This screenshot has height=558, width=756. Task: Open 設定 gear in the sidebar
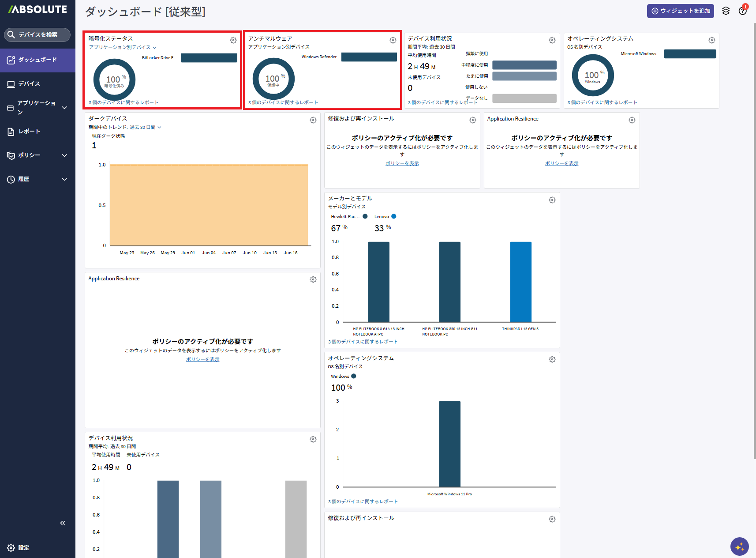pos(18,547)
